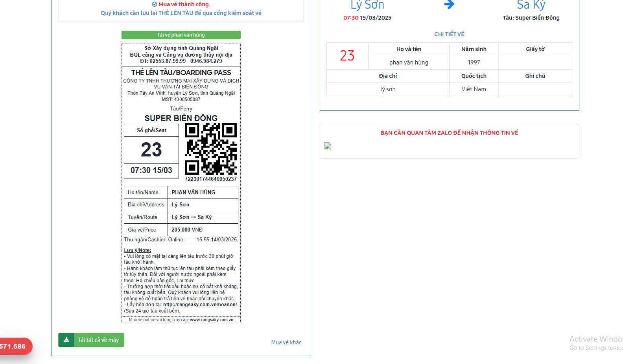Click the broken Zalo image icon
Image resolution: width=623 pixels, height=364 pixels.
[x=328, y=146]
